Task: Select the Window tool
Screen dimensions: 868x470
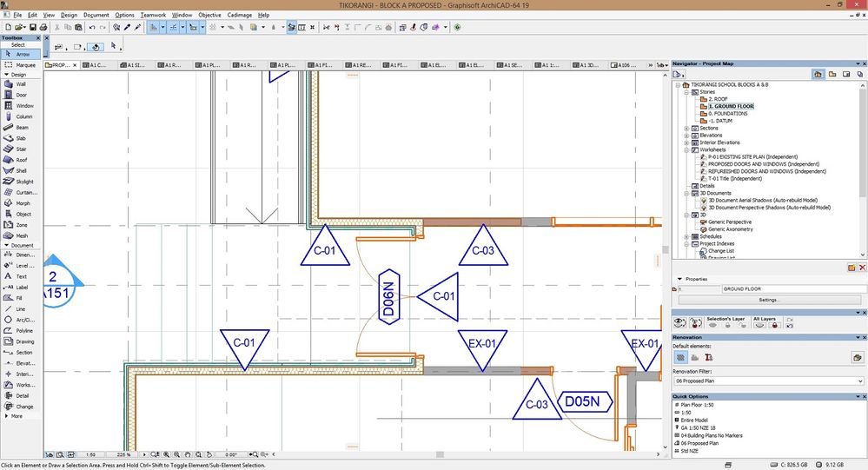Action: (21, 106)
